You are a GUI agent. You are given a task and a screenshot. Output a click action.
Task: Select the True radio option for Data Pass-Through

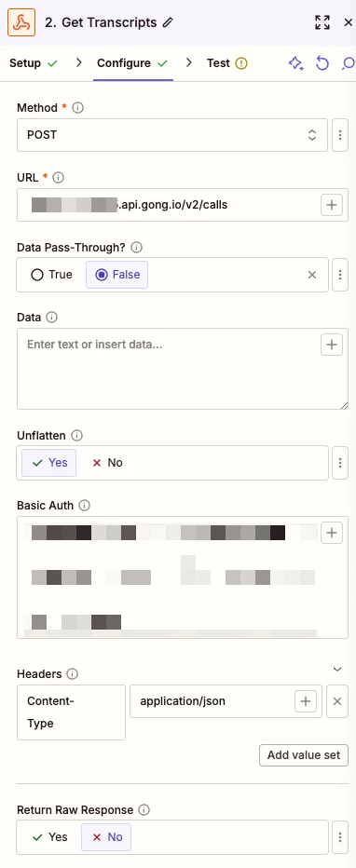click(51, 275)
